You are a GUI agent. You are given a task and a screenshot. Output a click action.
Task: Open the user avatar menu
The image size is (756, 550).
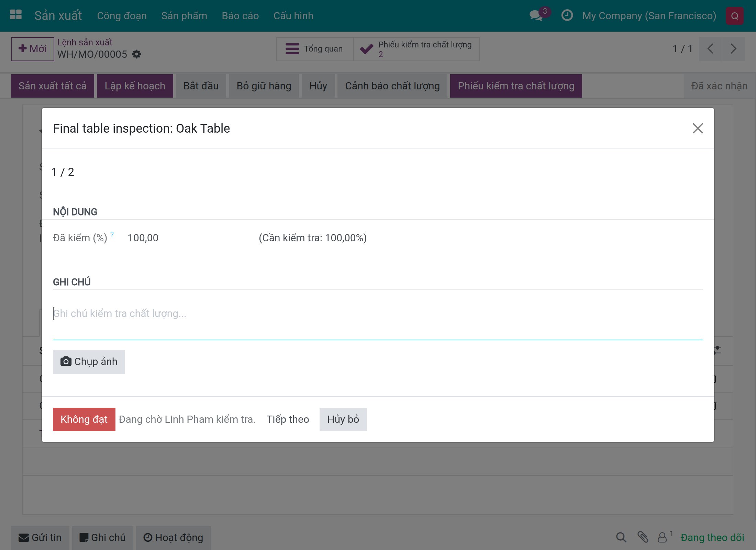pos(734,16)
